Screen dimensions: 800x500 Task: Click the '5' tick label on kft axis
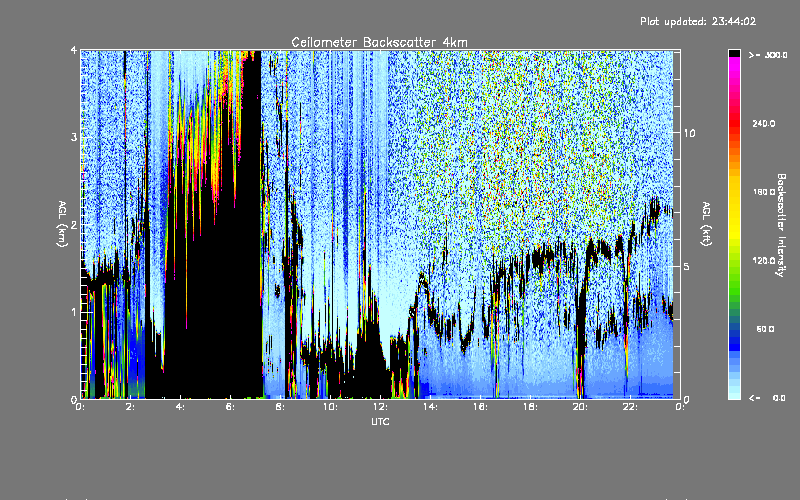pos(687,266)
